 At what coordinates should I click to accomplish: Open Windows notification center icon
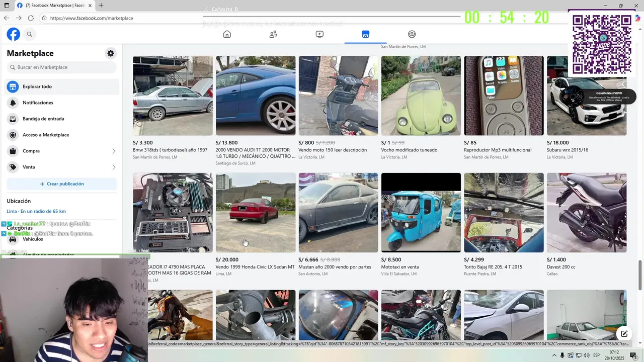pyautogui.click(x=633, y=355)
